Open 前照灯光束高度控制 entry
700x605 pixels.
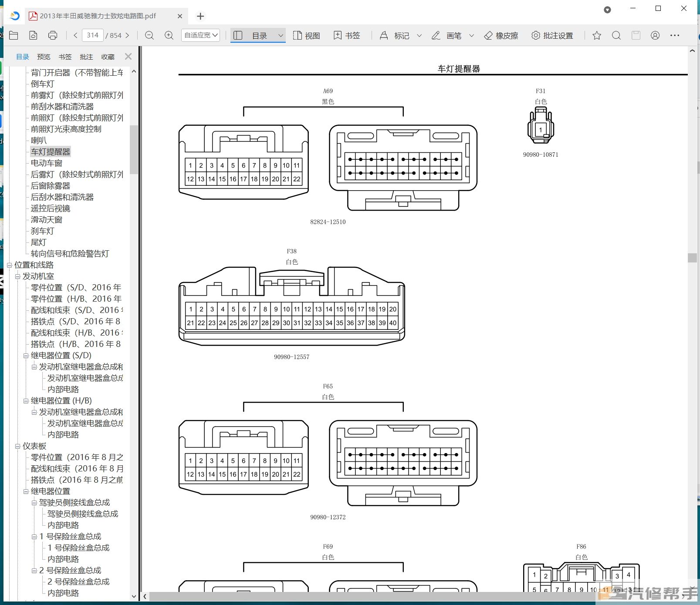66,129
